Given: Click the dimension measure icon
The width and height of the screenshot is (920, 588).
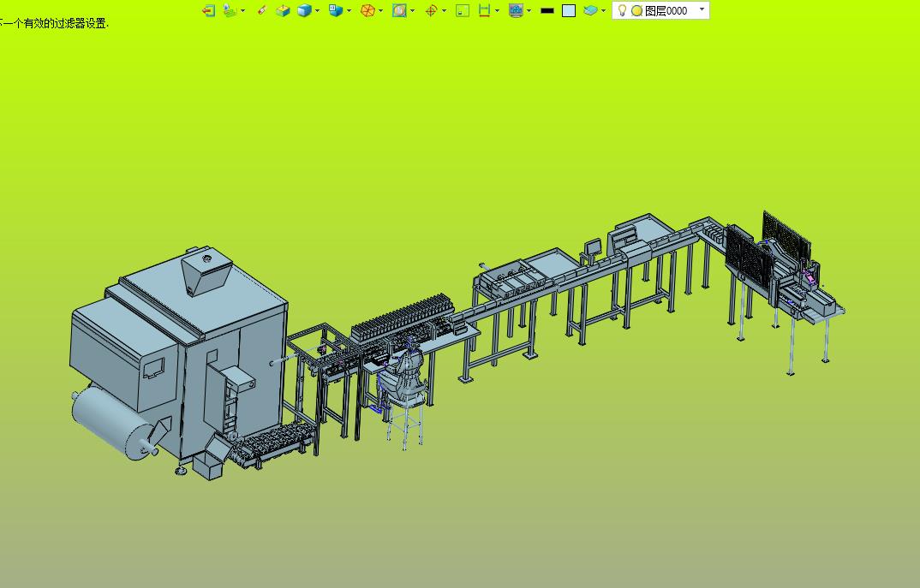Looking at the screenshot, I should click(485, 10).
